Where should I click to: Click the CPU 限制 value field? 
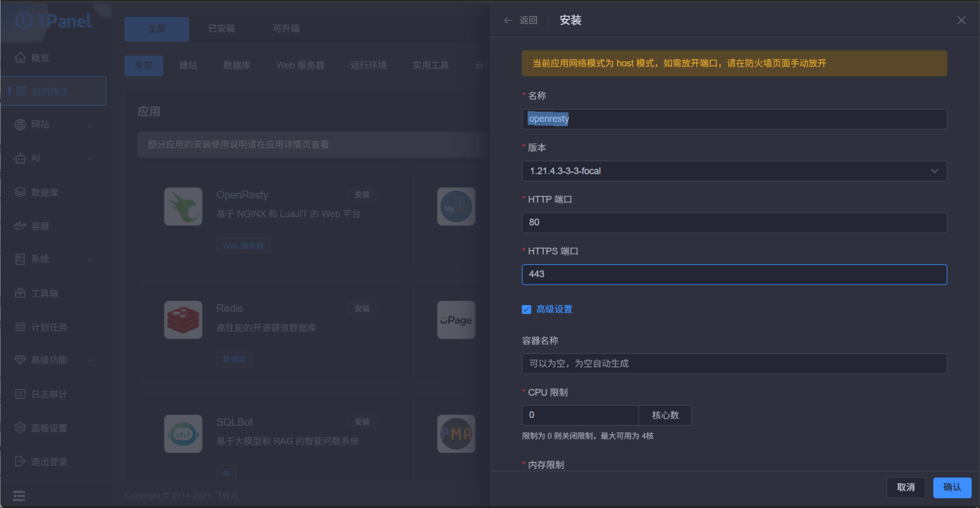point(580,415)
